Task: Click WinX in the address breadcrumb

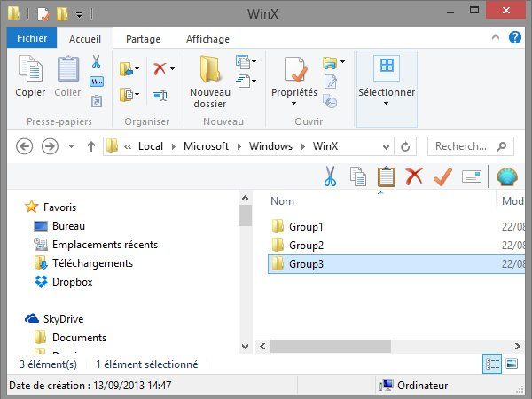Action: [325, 146]
